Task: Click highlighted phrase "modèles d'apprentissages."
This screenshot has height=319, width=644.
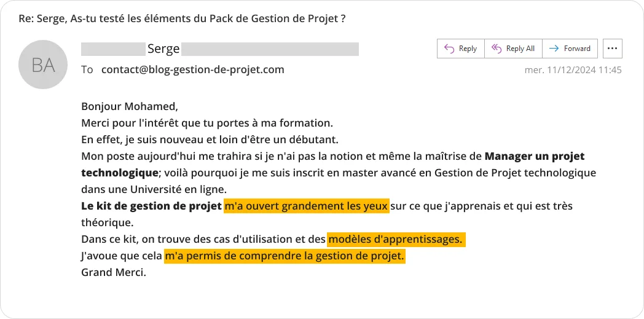Action: tap(396, 239)
